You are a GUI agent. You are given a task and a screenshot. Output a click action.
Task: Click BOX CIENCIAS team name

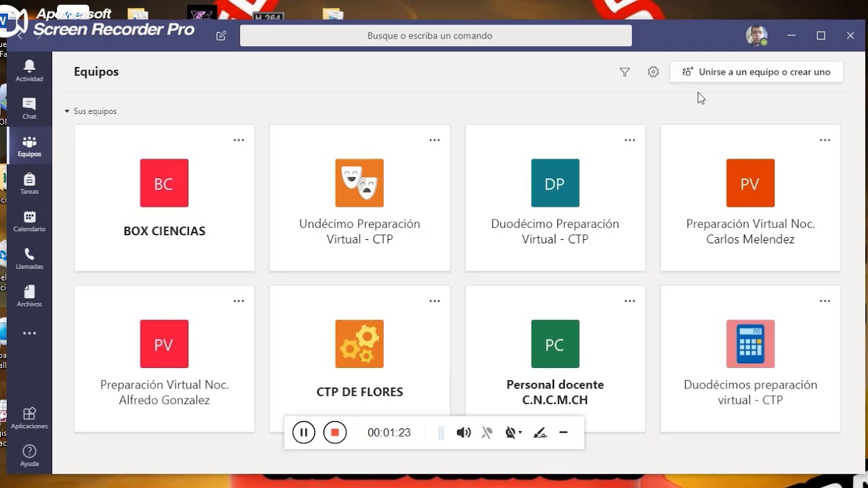(x=164, y=231)
